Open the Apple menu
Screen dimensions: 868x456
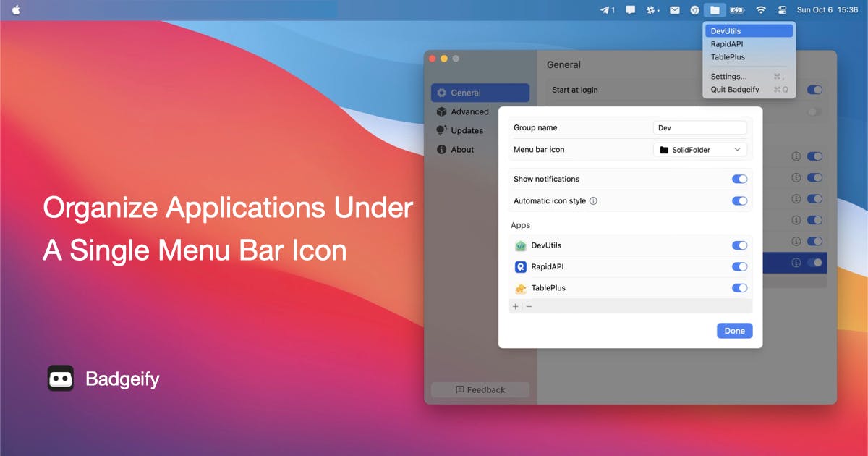16,9
